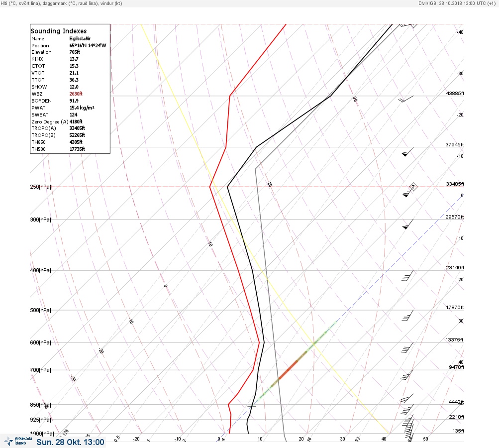Image resolution: width=499 pixels, height=448 pixels.
Task: Click the CTOT value '15.3'
Action: [74, 66]
